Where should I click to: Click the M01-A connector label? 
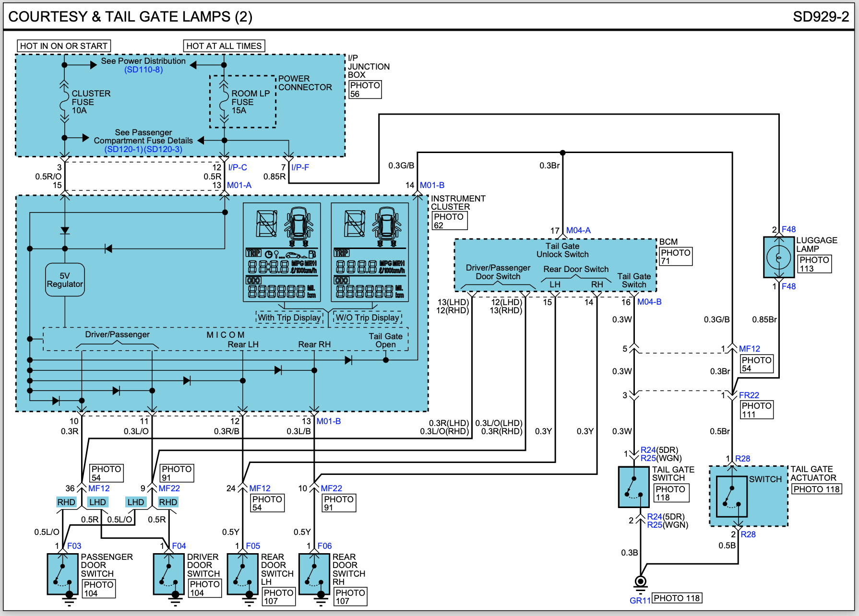pyautogui.click(x=239, y=185)
